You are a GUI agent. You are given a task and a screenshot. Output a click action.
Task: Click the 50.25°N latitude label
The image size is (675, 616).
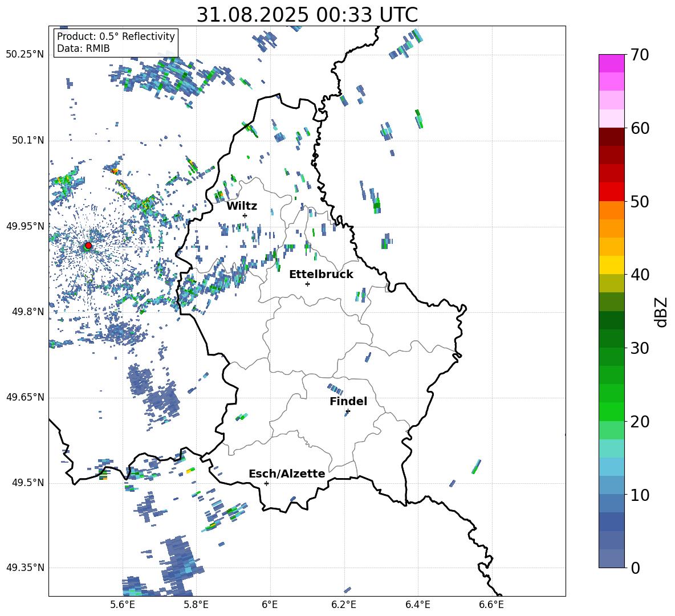click(x=25, y=55)
